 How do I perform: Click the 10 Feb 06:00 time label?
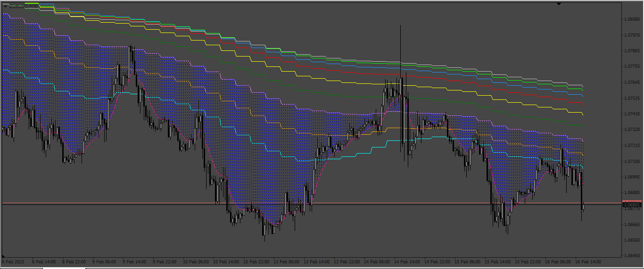[196, 261]
